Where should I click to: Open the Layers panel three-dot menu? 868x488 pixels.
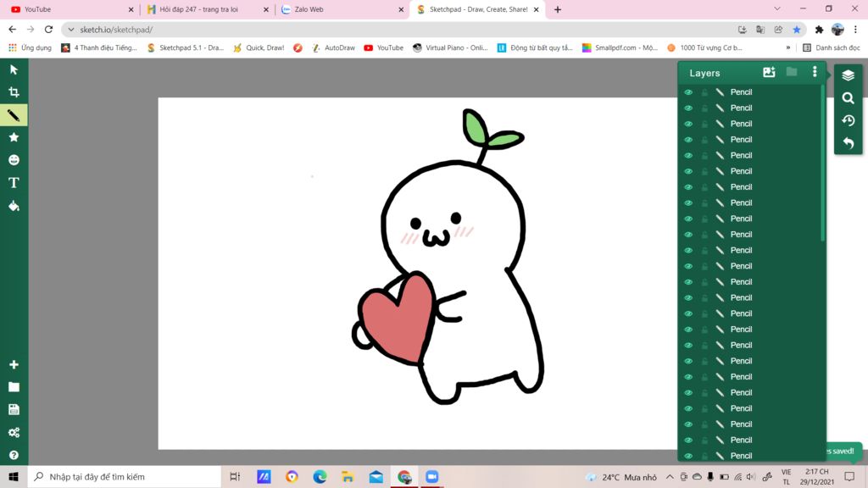[x=815, y=73]
